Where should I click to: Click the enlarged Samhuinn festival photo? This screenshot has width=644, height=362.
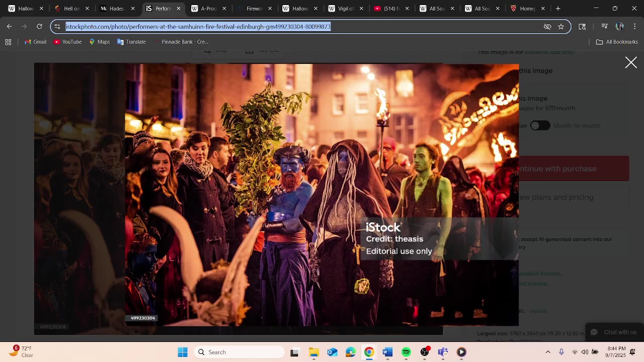point(321,195)
